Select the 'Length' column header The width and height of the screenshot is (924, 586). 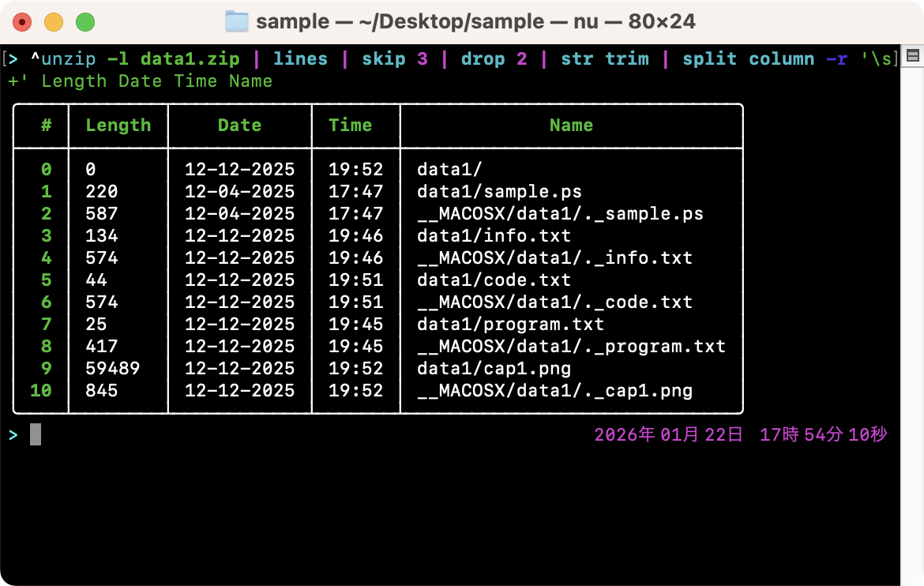point(118,125)
